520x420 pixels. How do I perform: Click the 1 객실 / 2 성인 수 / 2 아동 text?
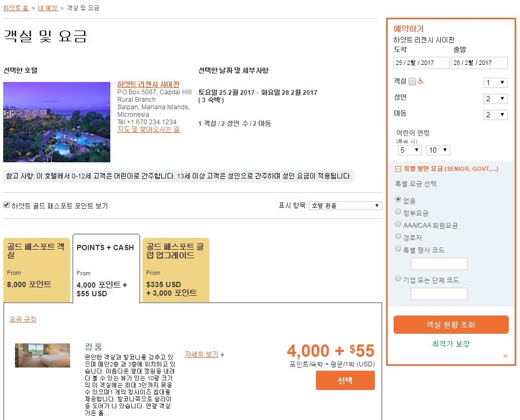[x=235, y=123]
